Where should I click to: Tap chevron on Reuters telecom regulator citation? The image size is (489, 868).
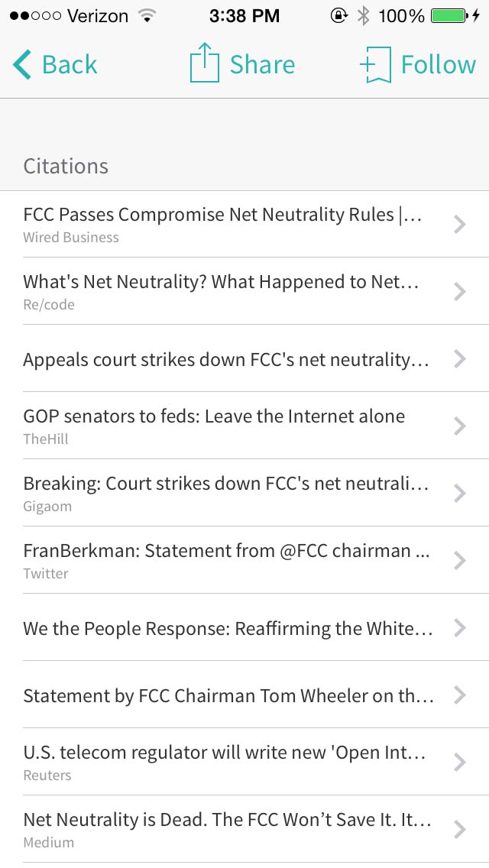click(x=459, y=762)
